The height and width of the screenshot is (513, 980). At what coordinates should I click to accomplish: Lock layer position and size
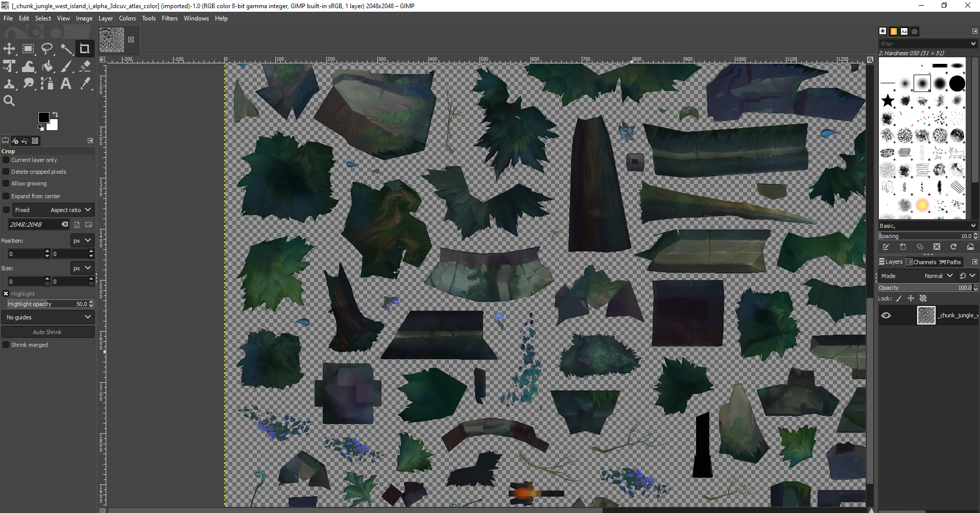(x=911, y=298)
